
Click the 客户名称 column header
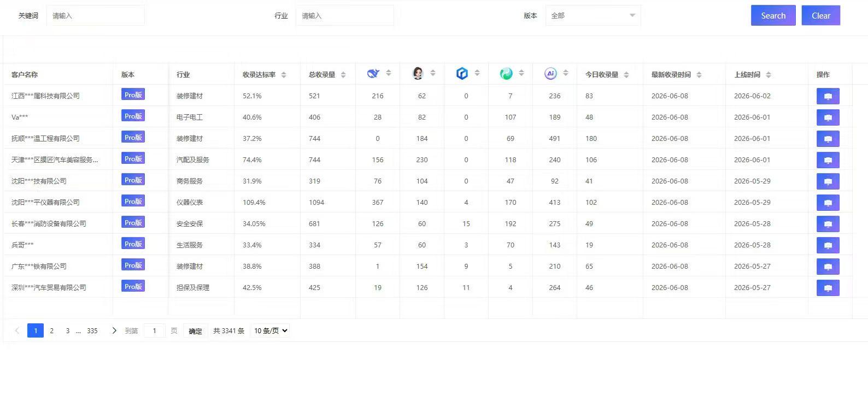[25, 75]
